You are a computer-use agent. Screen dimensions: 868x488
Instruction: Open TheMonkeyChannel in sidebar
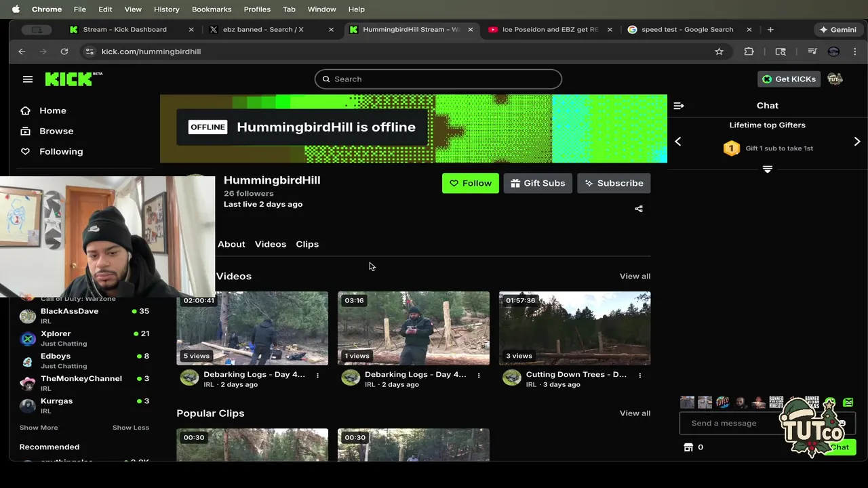(84, 382)
